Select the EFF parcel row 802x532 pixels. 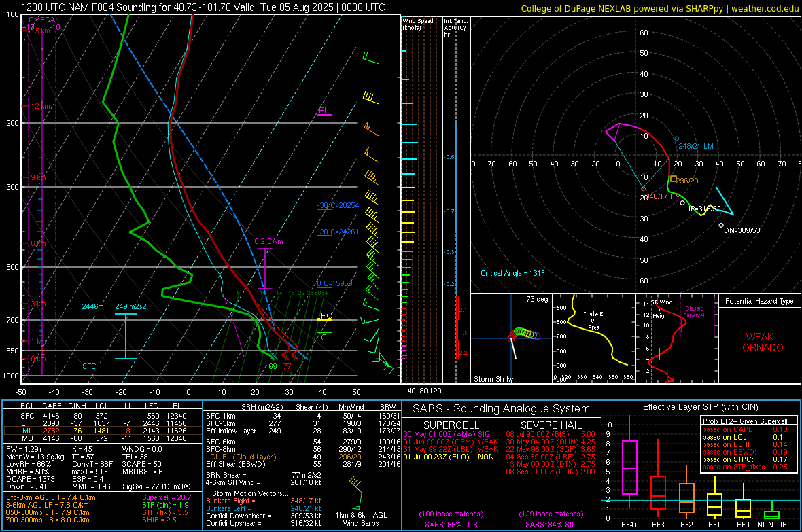[103, 423]
